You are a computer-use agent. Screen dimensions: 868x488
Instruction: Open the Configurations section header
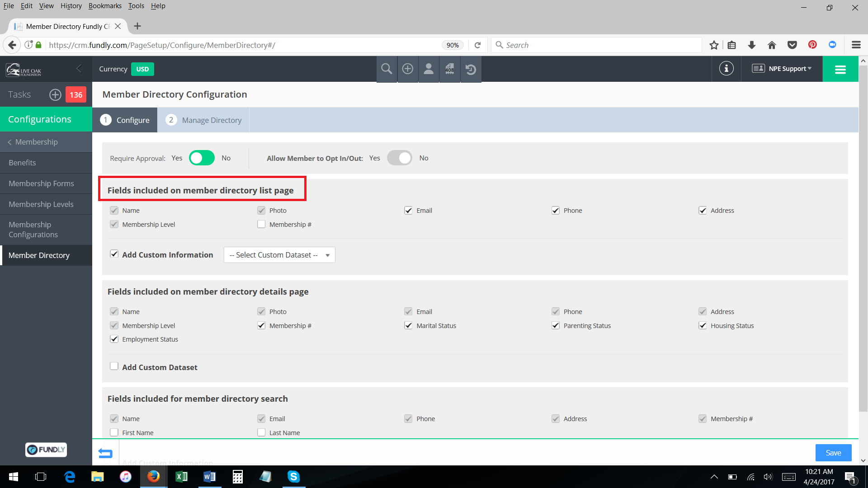pos(46,119)
